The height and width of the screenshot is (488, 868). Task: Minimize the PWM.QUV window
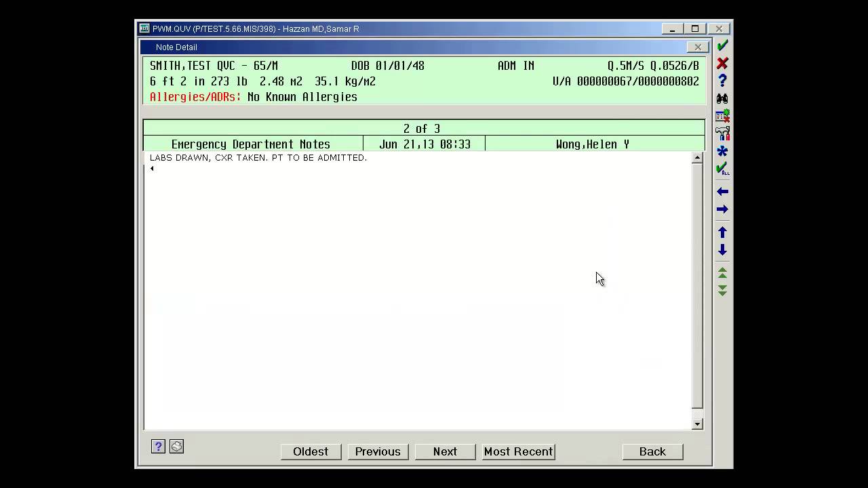coord(672,28)
